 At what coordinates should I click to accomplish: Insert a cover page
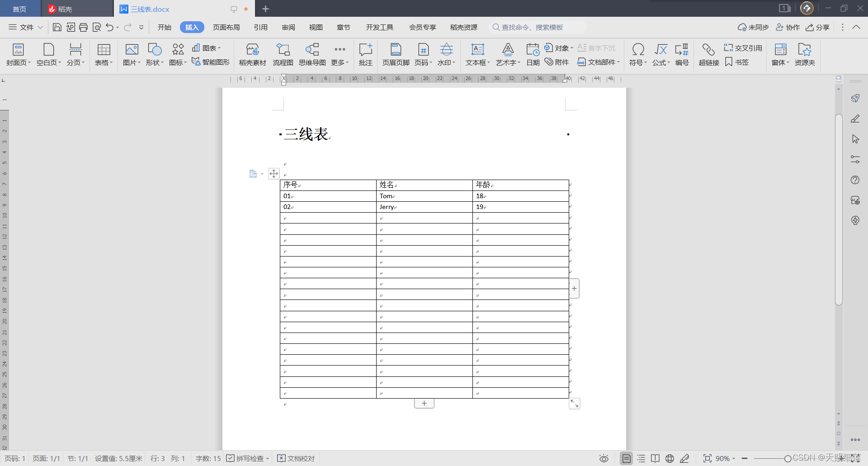point(18,55)
